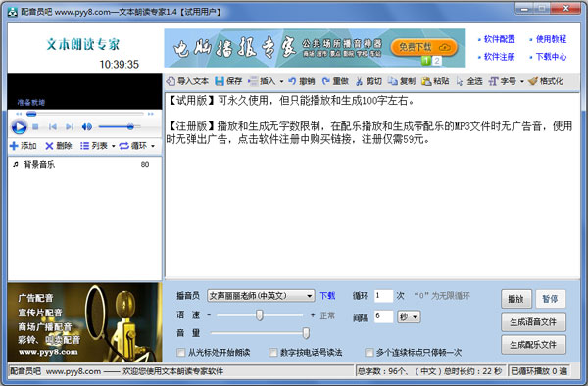The height and width of the screenshot is (386, 588).
Task: Open the interval unit 秒 dropdown
Action: click(x=409, y=317)
